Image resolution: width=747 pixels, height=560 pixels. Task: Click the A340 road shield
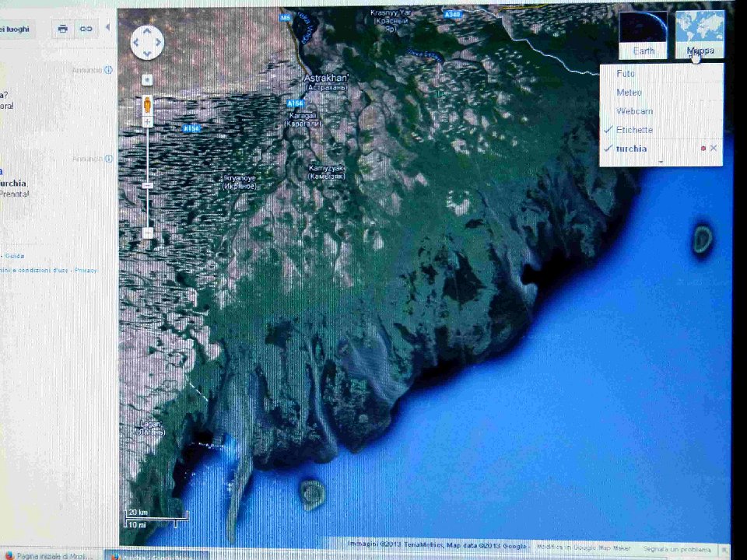(453, 16)
